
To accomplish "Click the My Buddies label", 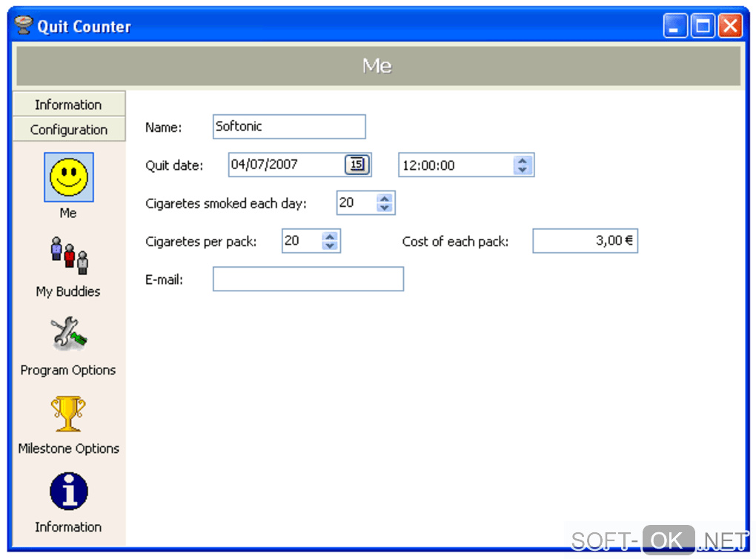I will pyautogui.click(x=68, y=291).
